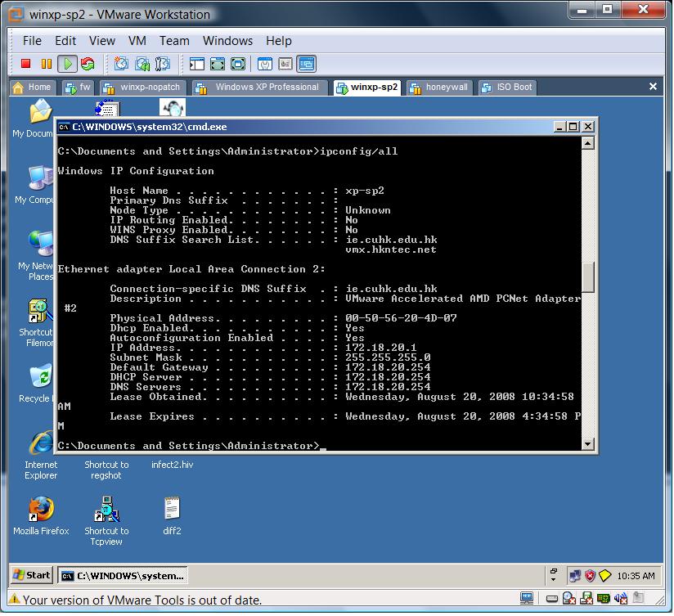Switch to the fw tab
This screenshot has height=616, width=674.
point(78,88)
